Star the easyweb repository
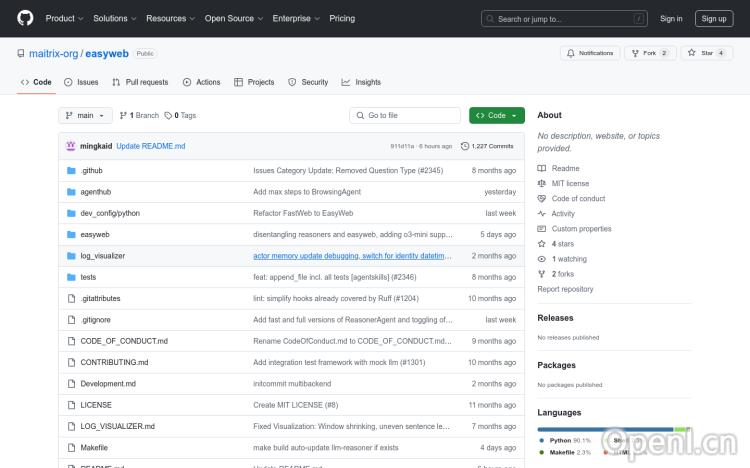The height and width of the screenshot is (468, 750). 707,53
